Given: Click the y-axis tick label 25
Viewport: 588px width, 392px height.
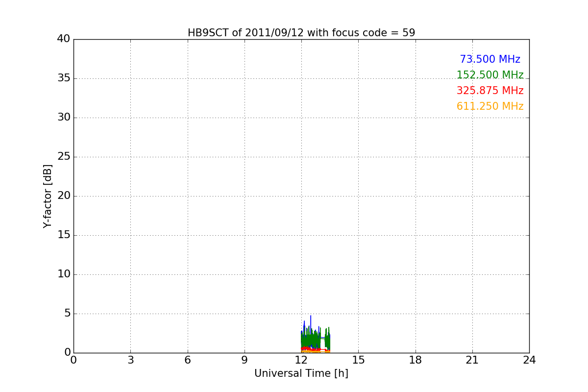Looking at the screenshot, I should [64, 157].
